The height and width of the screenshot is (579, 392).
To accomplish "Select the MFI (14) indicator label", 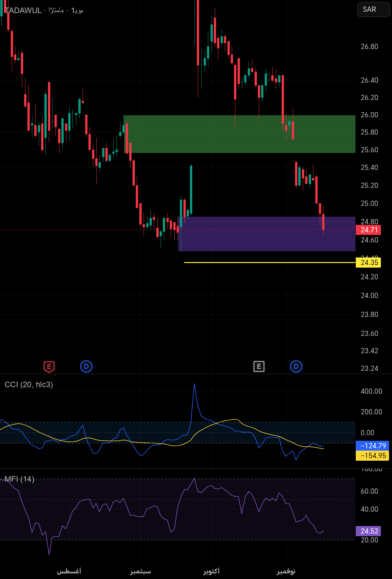I will [20, 479].
